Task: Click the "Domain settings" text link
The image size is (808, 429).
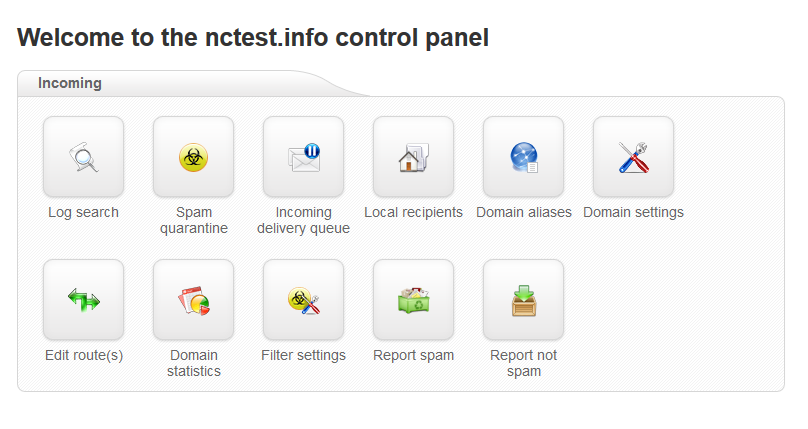Action: 633,212
